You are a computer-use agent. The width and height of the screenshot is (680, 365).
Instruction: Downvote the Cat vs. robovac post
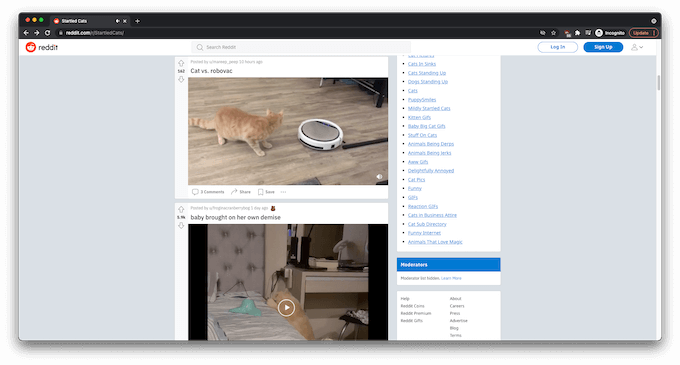coord(181,79)
